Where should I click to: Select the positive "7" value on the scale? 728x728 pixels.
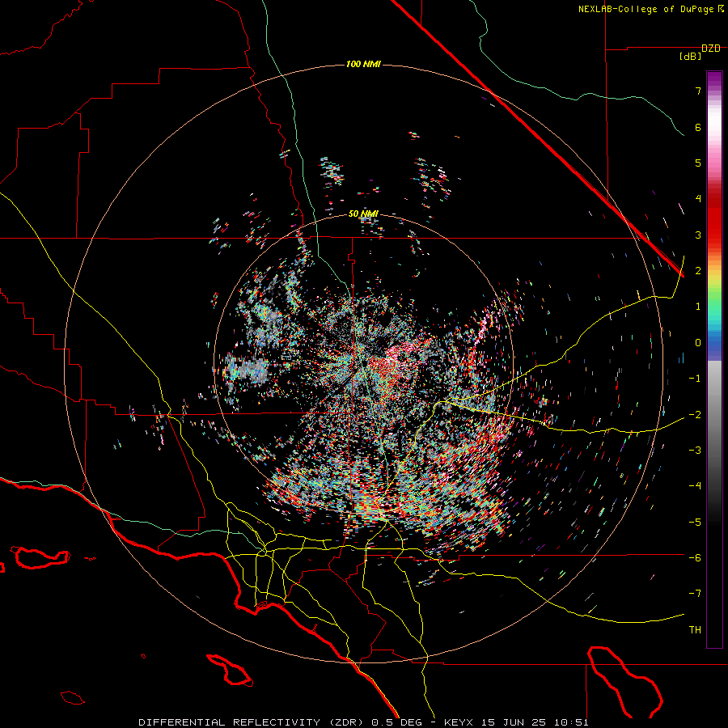click(x=698, y=91)
